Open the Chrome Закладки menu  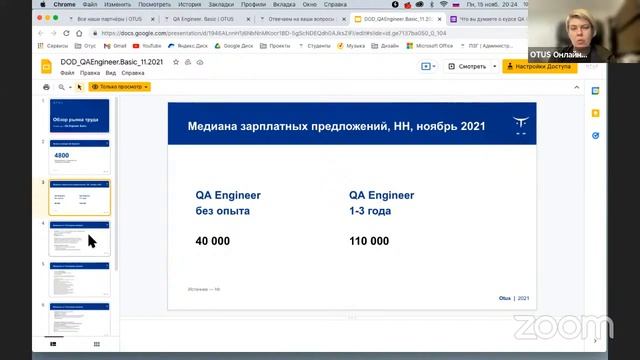point(221,4)
